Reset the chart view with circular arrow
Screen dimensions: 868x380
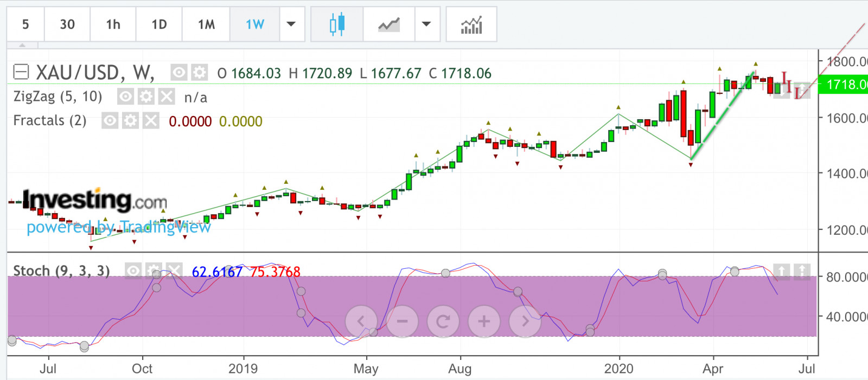[x=443, y=321]
